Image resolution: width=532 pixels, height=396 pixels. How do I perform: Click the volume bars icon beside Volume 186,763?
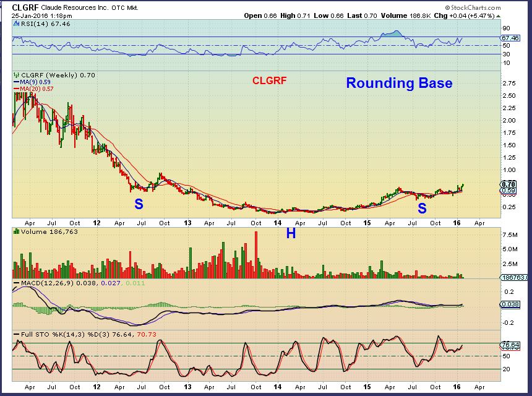16,232
